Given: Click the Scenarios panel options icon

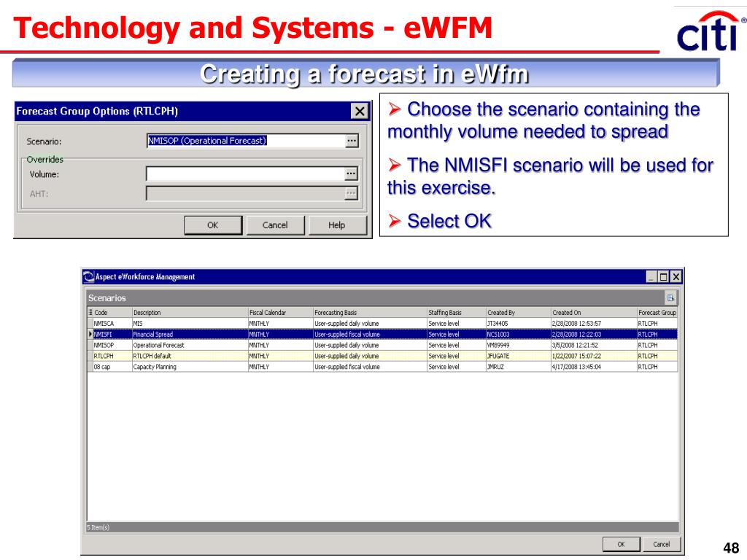Looking at the screenshot, I should [670, 298].
